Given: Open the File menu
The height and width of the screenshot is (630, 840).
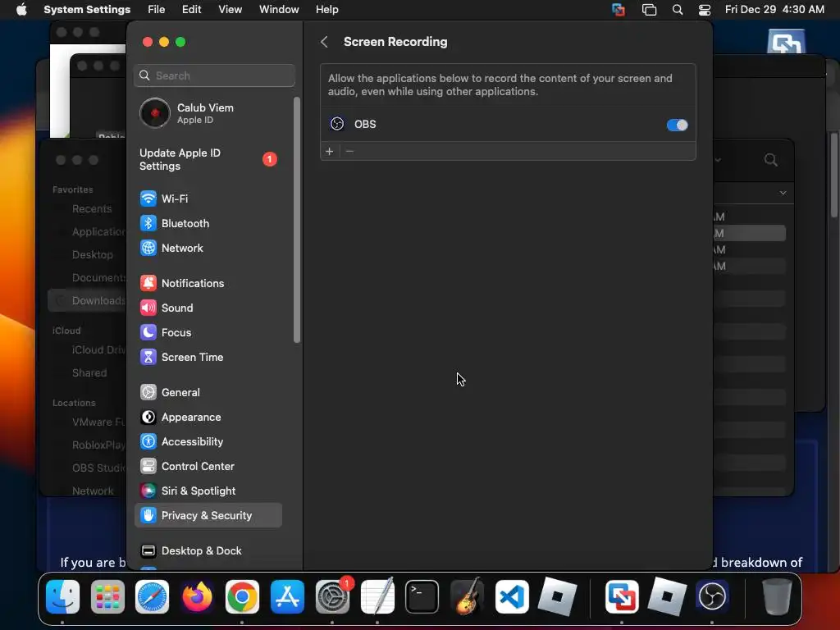Looking at the screenshot, I should click(157, 10).
